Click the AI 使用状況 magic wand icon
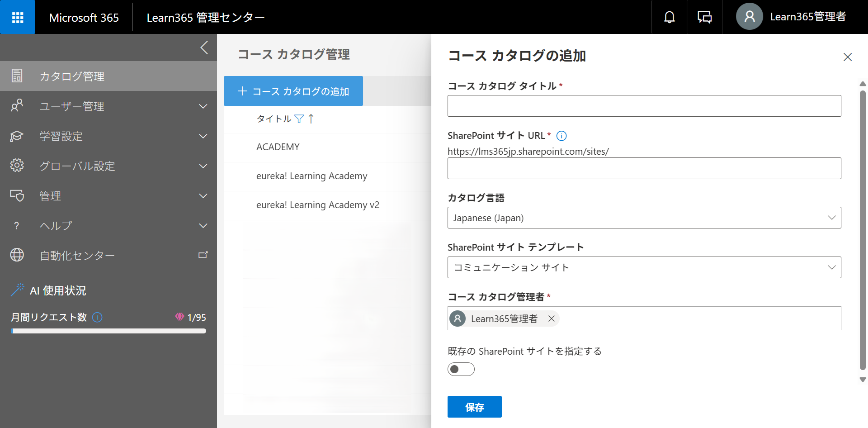The image size is (868, 428). 18,290
